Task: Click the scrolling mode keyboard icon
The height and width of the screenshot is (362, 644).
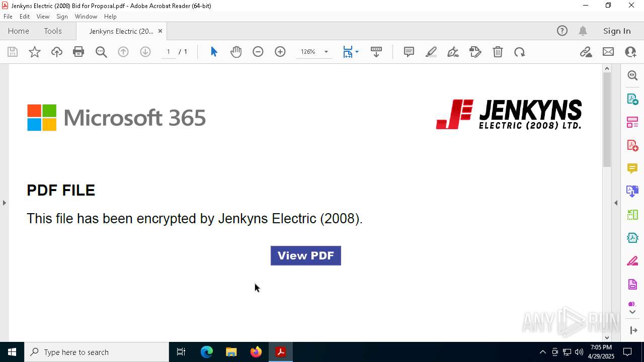Action: (376, 52)
